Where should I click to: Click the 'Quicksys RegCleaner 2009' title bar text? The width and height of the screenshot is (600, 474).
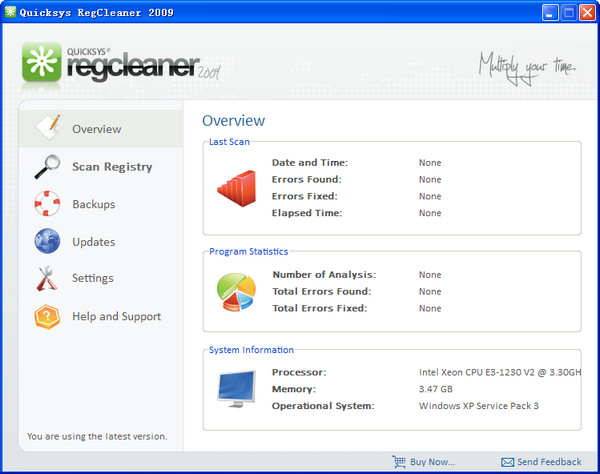[x=96, y=13]
